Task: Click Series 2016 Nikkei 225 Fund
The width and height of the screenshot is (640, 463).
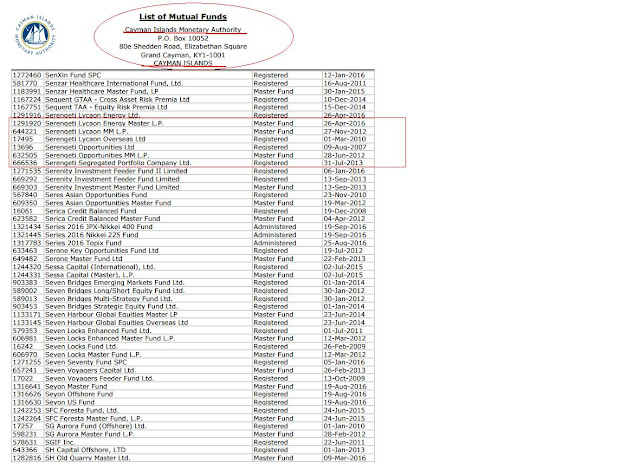Action: (91, 235)
